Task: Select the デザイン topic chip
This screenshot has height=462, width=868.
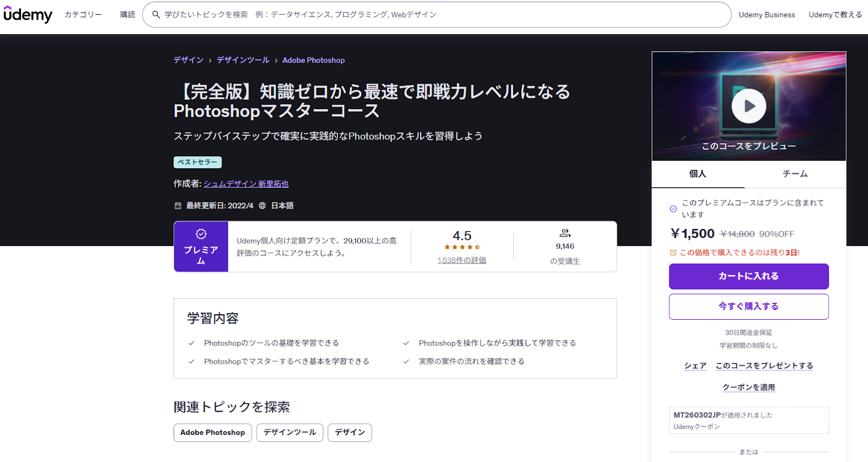Action: (x=350, y=433)
